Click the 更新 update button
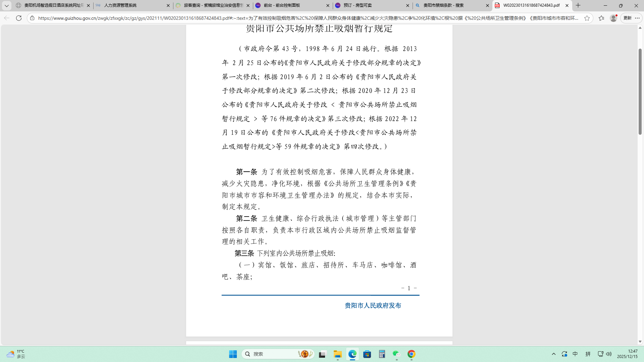The height and width of the screenshot is (362, 644). pos(627,18)
